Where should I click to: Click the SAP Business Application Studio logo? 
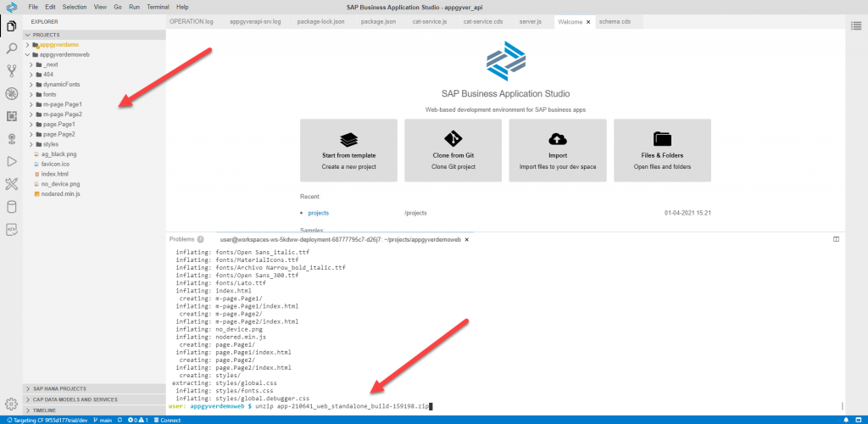click(x=11, y=7)
